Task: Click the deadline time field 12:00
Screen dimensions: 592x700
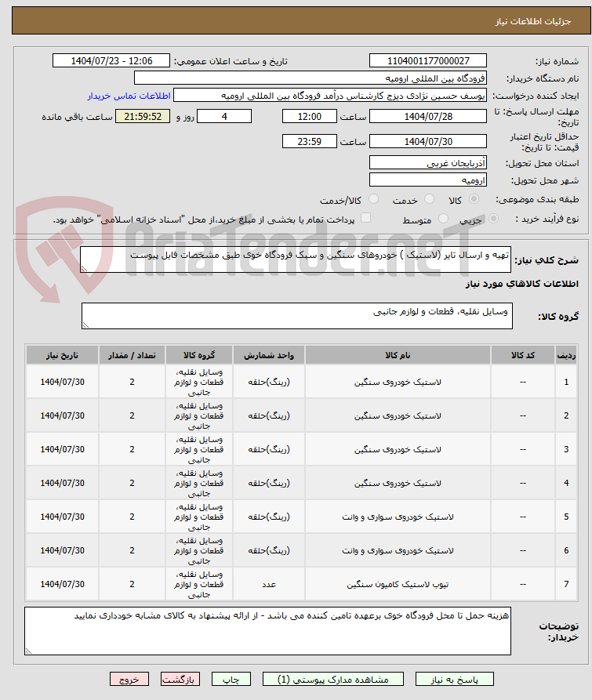Action: tap(310, 116)
